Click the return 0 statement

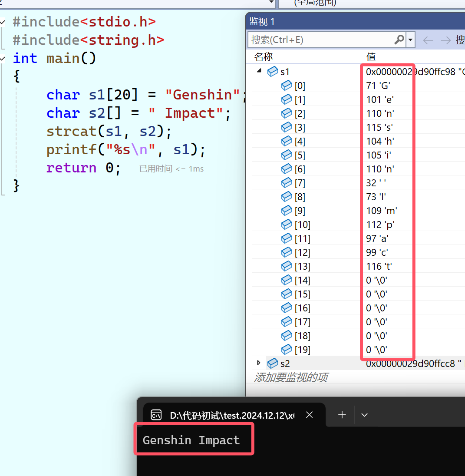click(x=83, y=168)
